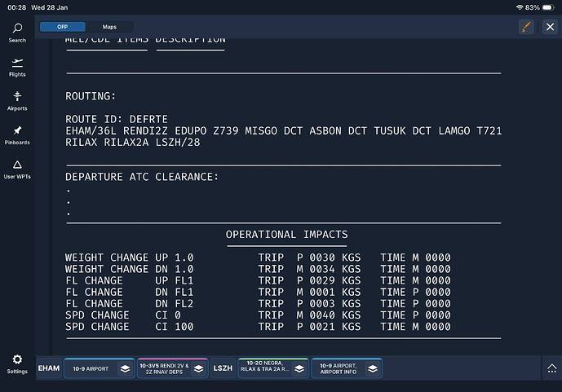
Task: Select the LSZH airport chip
Action: pos(223,368)
